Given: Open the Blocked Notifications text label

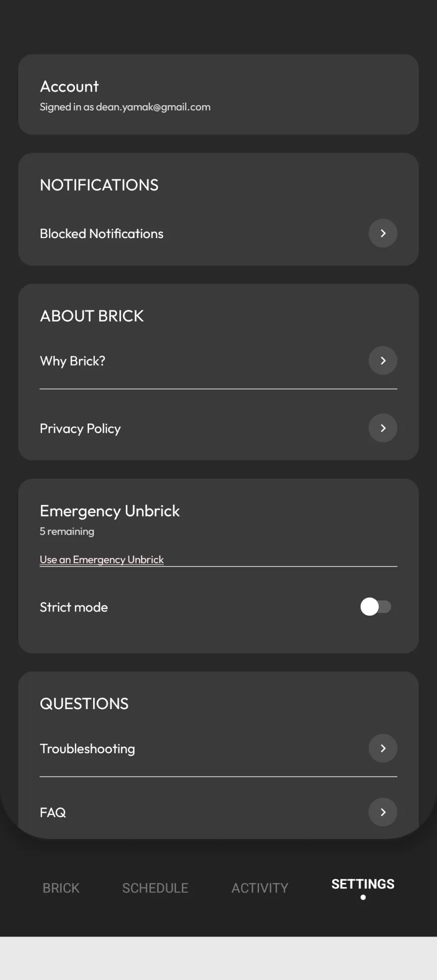Looking at the screenshot, I should [102, 234].
